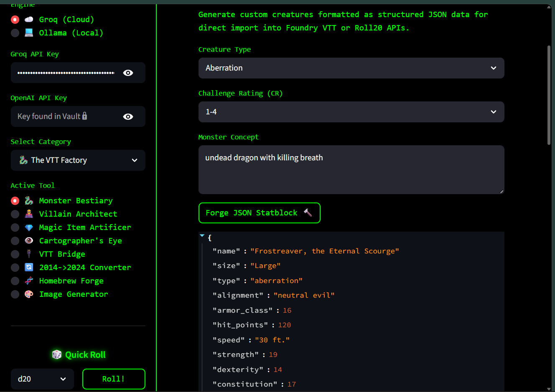The height and width of the screenshot is (392, 555).
Task: Click the cloud icon next to Groq
Action: [29, 20]
